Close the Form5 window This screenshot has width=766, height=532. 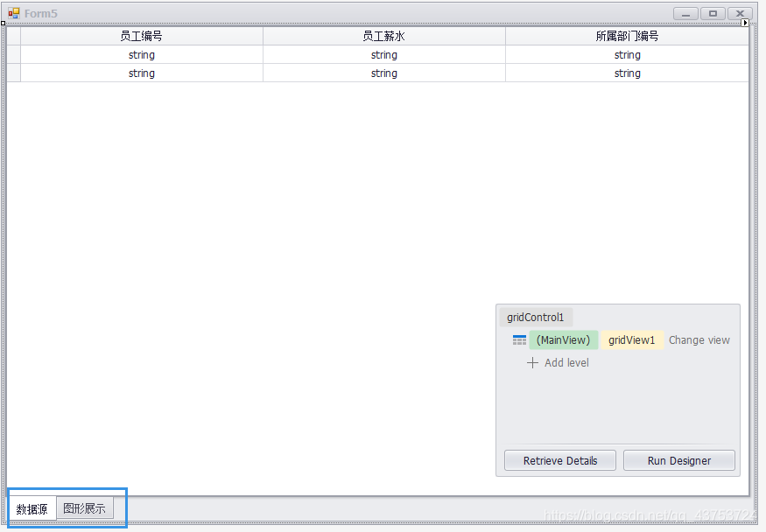740,14
